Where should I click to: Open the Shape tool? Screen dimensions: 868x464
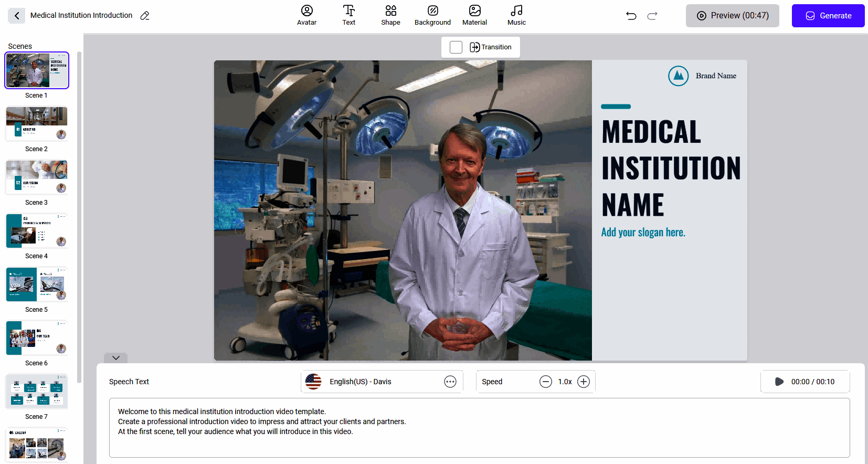(390, 15)
